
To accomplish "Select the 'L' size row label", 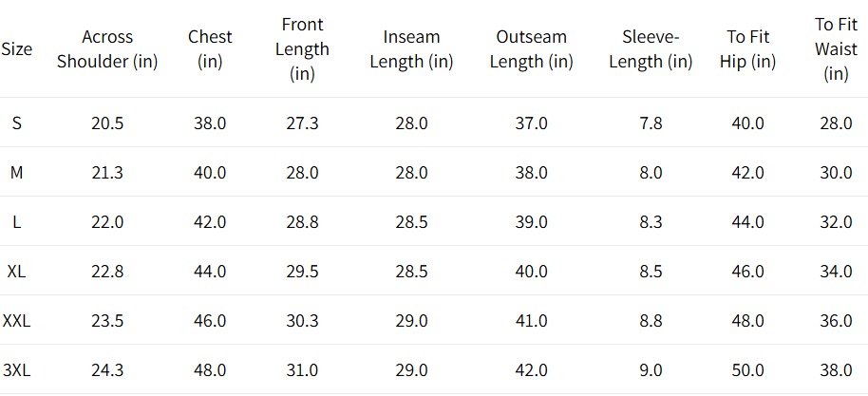I will [x=16, y=221].
